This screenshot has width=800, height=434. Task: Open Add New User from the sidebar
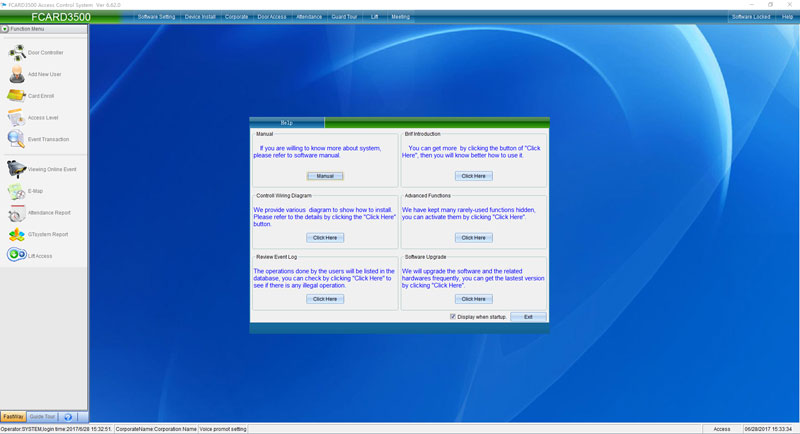tap(35, 74)
